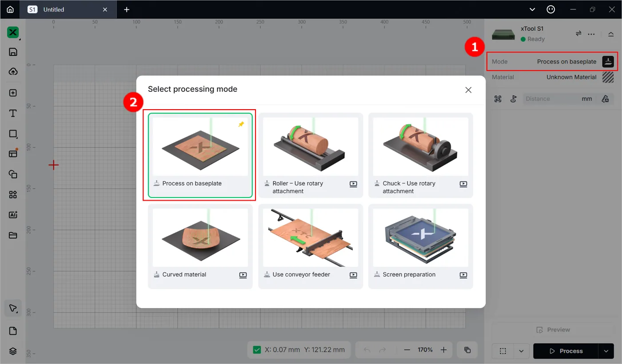622x364 pixels.
Task: Play conveyor feeder tutorial video
Action: pyautogui.click(x=353, y=275)
